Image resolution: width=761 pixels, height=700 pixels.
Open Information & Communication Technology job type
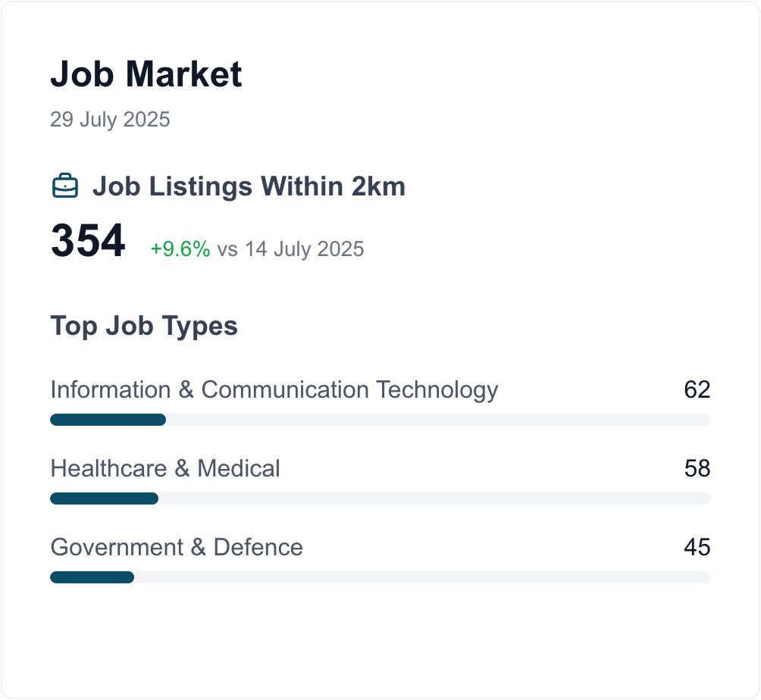(274, 389)
